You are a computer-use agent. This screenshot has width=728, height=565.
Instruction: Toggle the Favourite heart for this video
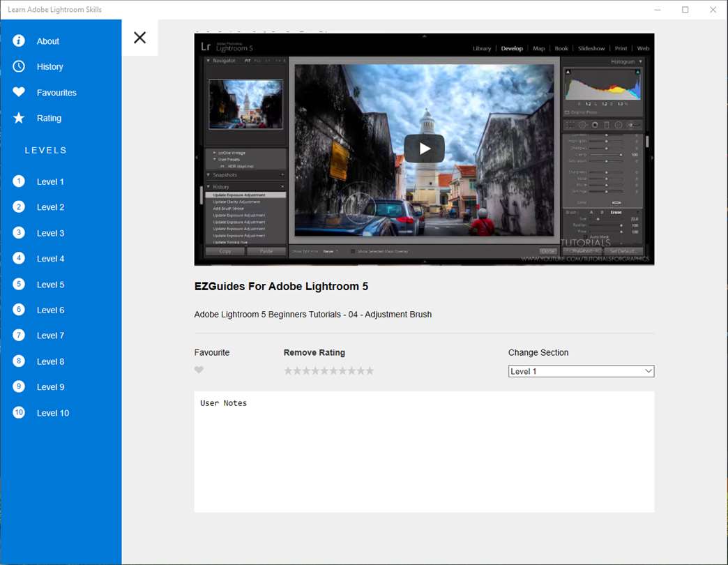pyautogui.click(x=199, y=370)
